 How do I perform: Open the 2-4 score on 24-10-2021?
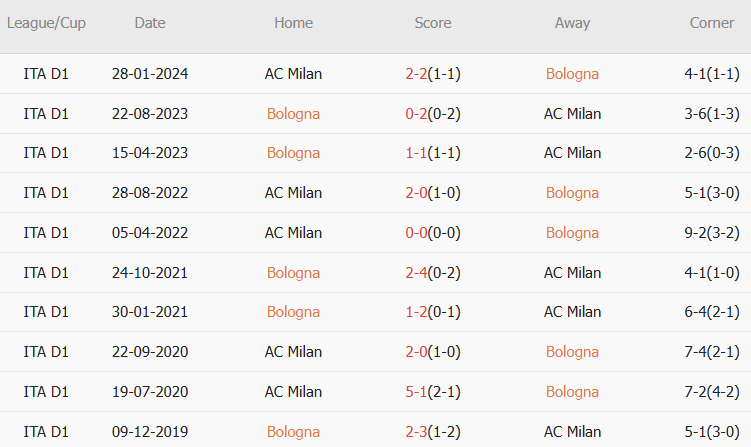[416, 273]
